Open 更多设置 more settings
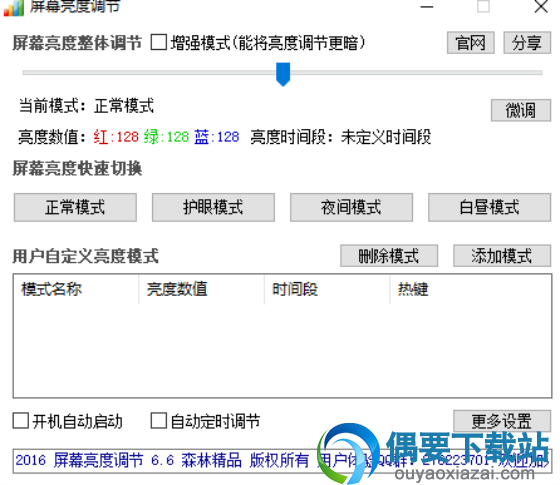The width and height of the screenshot is (560, 485). (x=502, y=421)
